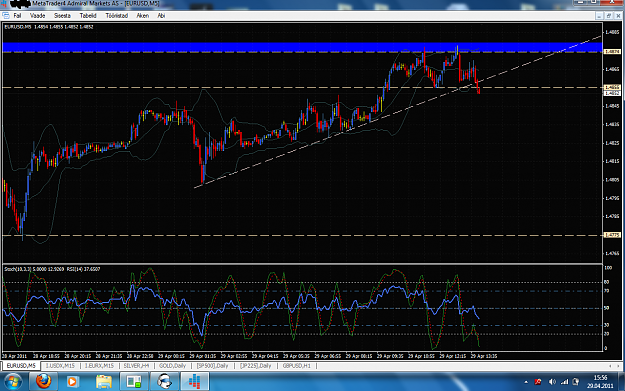Click the 1.4775 price level label
Screen dimensions: 625x391
coord(613,235)
